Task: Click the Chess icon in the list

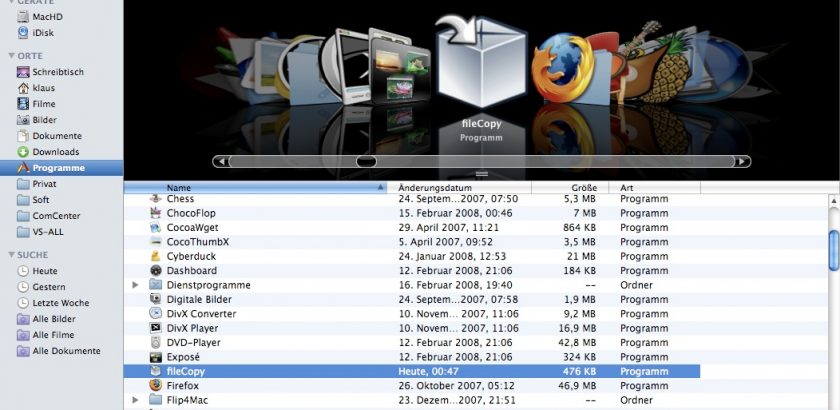Action: pos(155,199)
